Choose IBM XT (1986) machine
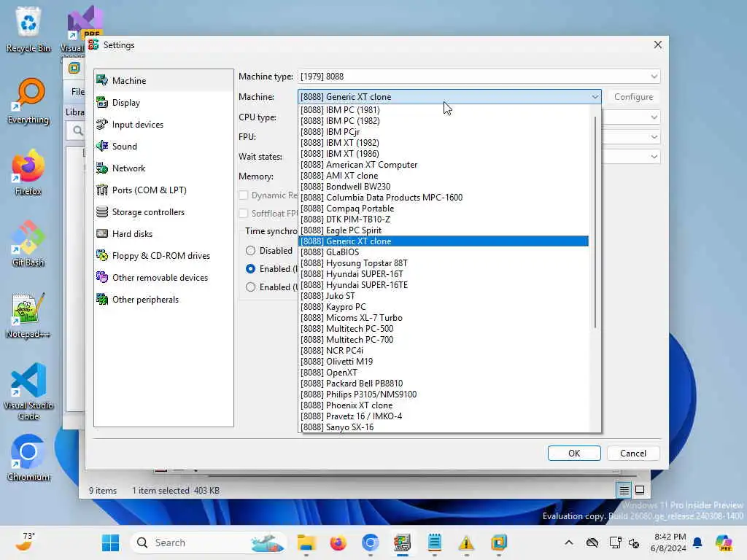The width and height of the screenshot is (747, 560). (444, 153)
